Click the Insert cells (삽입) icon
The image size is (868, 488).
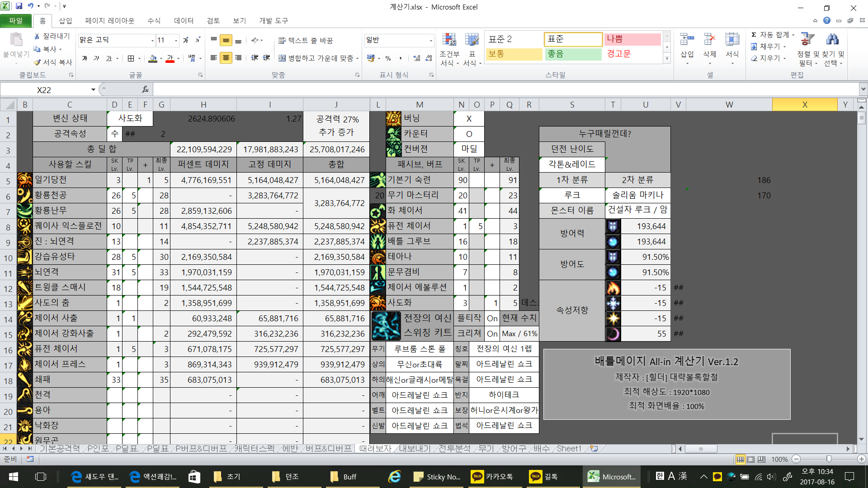pyautogui.click(x=687, y=40)
